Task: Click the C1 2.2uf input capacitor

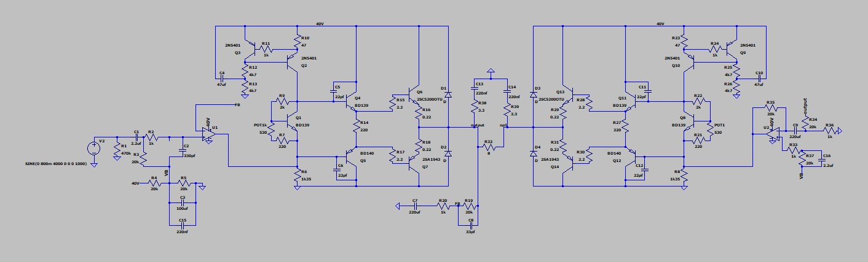Action: [x=136, y=137]
